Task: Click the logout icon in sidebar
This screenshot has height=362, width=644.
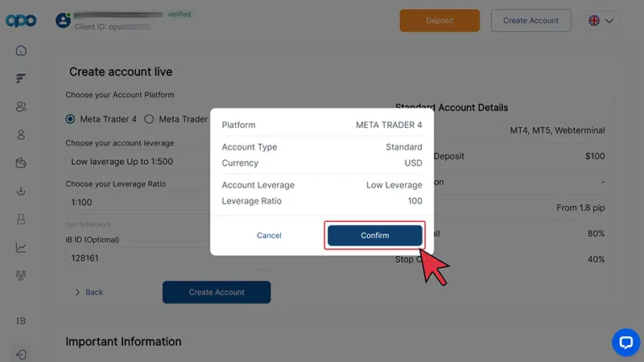Action: pyautogui.click(x=21, y=353)
